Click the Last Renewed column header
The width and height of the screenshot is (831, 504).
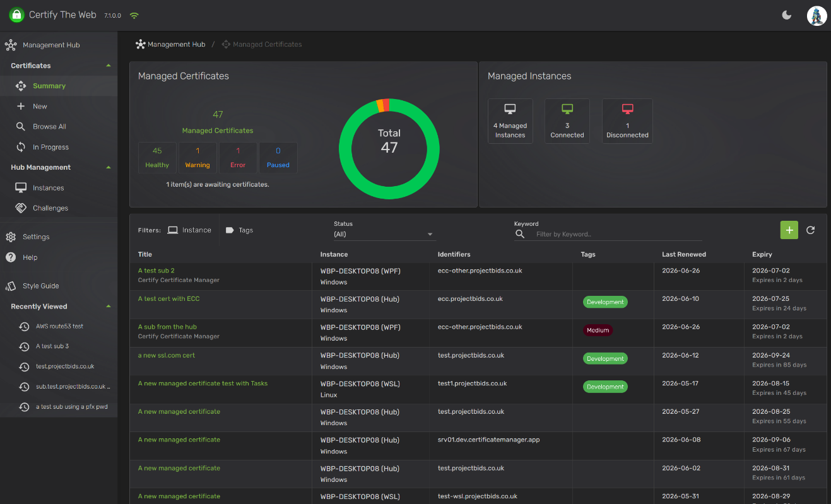[684, 254]
